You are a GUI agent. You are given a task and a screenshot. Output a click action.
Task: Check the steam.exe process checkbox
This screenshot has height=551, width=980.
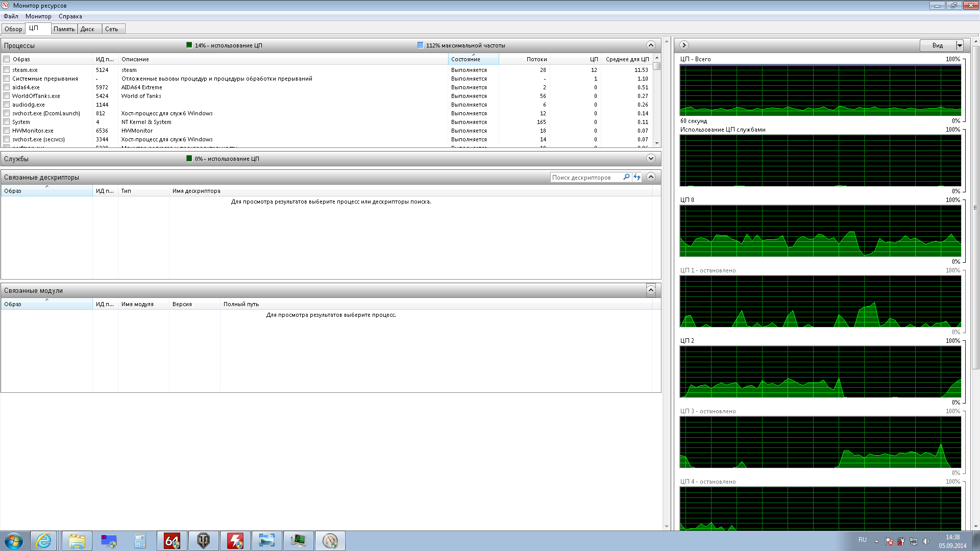(x=7, y=70)
